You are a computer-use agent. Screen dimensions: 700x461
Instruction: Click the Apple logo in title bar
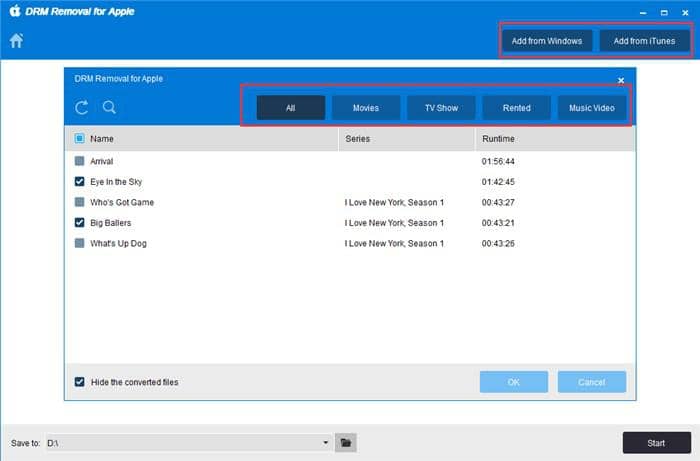coord(15,11)
